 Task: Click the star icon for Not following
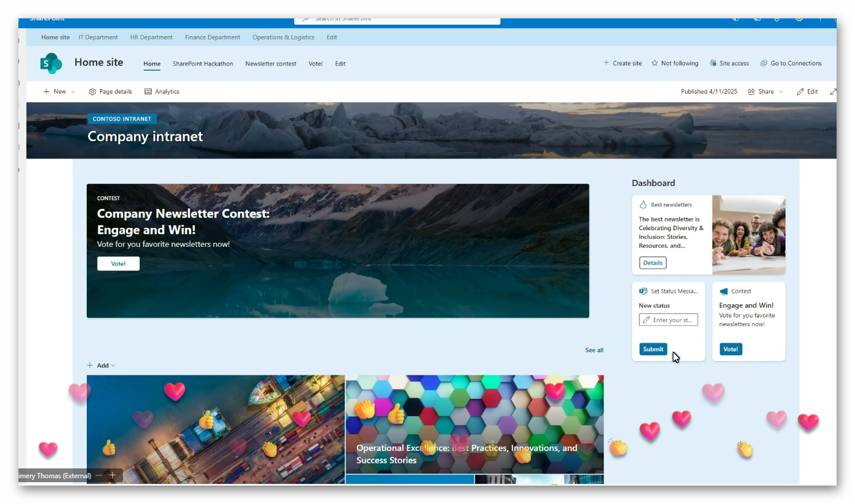pos(654,63)
